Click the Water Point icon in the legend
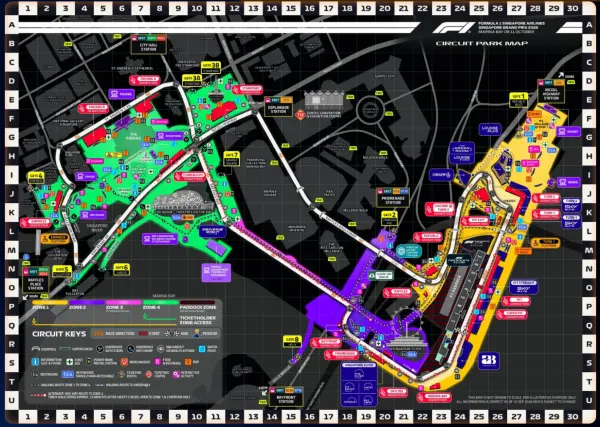 [x=202, y=349]
